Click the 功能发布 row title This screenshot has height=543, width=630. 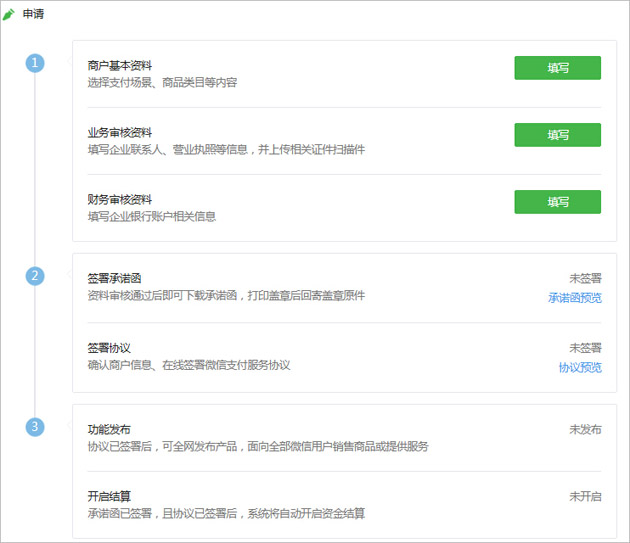[109, 428]
